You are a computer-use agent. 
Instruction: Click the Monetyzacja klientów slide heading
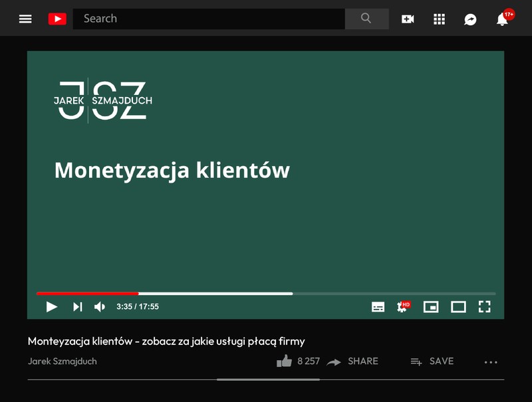tap(172, 170)
